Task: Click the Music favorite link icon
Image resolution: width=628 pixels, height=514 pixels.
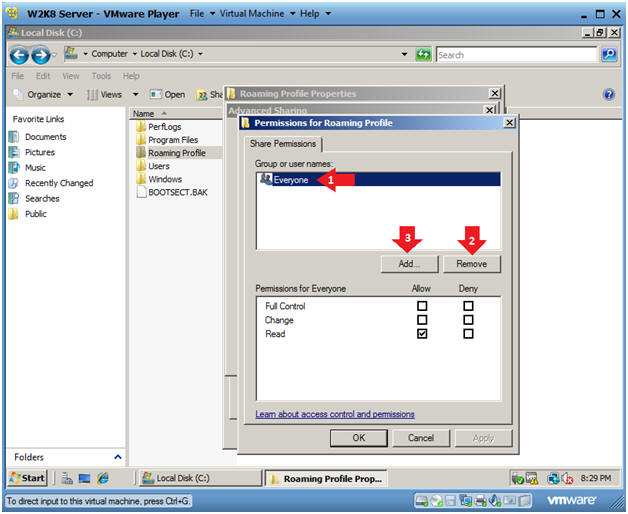Action: pyautogui.click(x=14, y=167)
